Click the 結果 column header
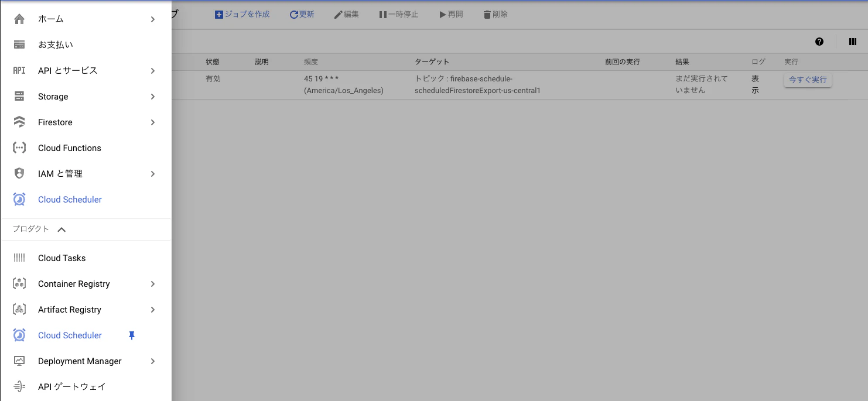 click(x=682, y=62)
